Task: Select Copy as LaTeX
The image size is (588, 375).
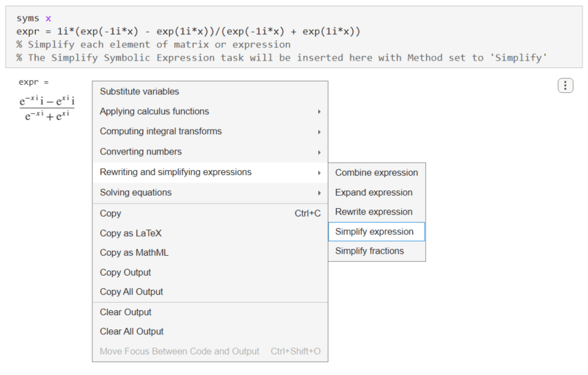Action: click(x=130, y=234)
